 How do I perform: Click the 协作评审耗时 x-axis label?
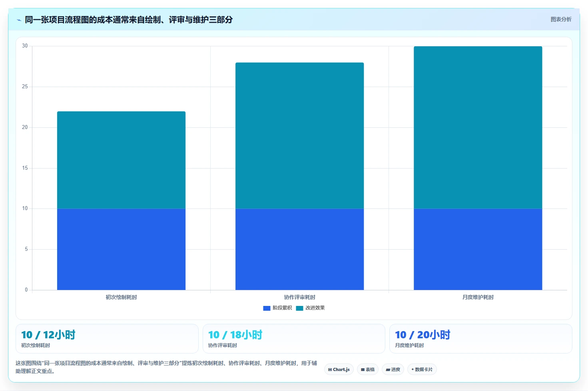pos(299,297)
